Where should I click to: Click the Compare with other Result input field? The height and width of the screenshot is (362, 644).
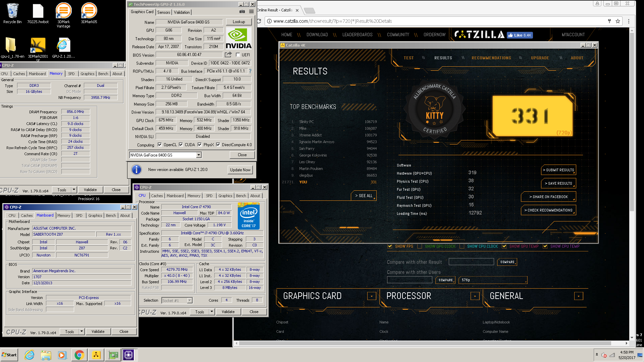pos(471,262)
